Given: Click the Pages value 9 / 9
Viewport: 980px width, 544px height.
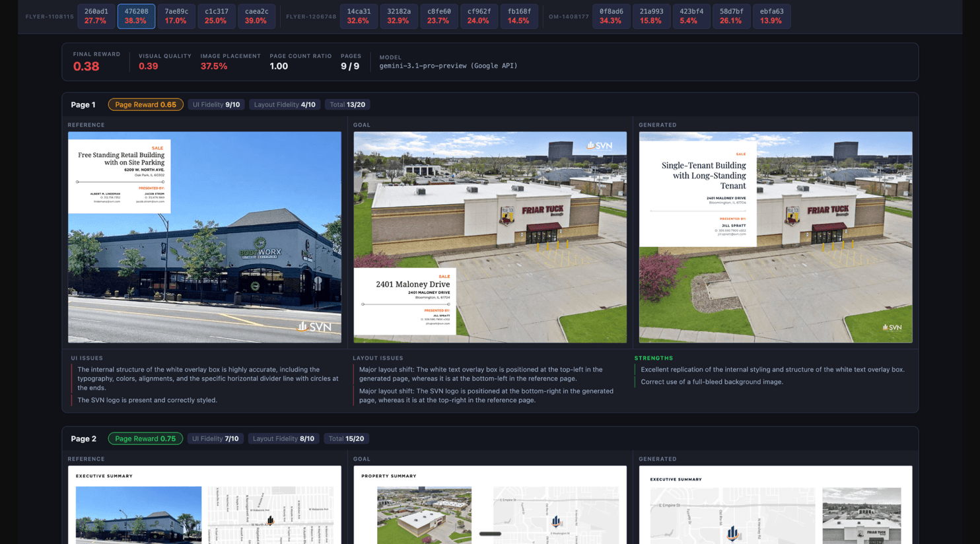Looking at the screenshot, I should pos(350,66).
